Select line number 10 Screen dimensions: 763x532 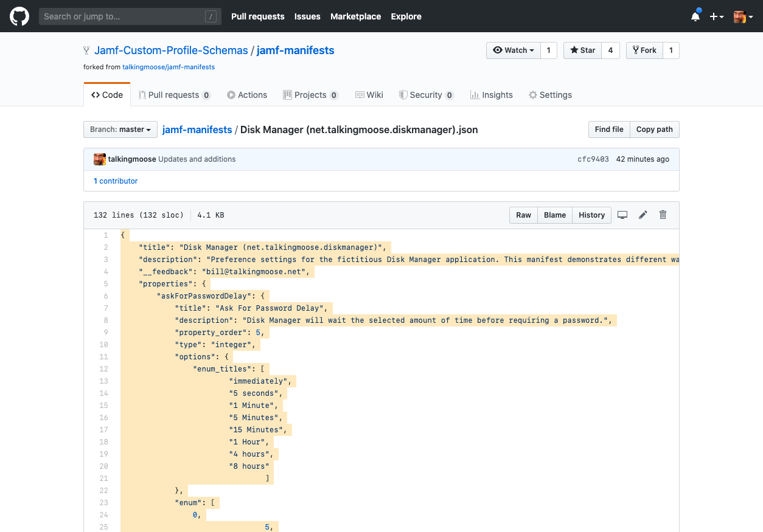(x=104, y=345)
